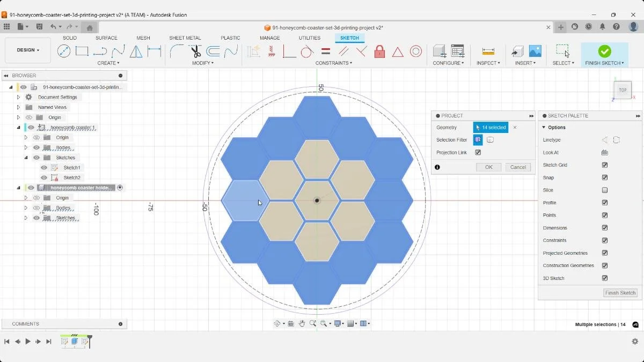
Task: Enable the Slice checkbox in Sketch Palette
Action: click(x=605, y=190)
